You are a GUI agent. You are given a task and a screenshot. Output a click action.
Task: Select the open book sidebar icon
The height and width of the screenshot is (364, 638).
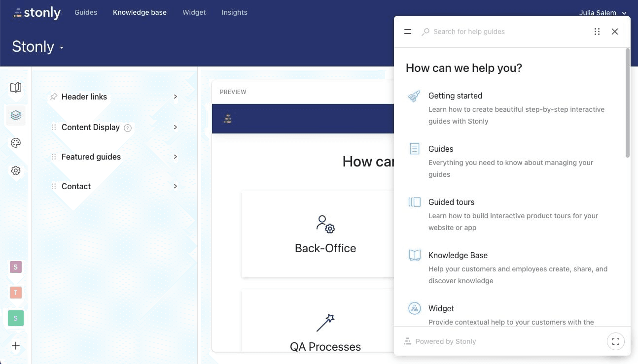point(16,88)
